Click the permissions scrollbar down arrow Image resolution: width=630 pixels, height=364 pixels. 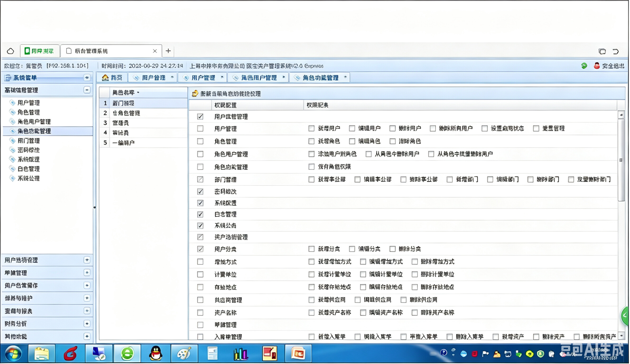[621, 336]
